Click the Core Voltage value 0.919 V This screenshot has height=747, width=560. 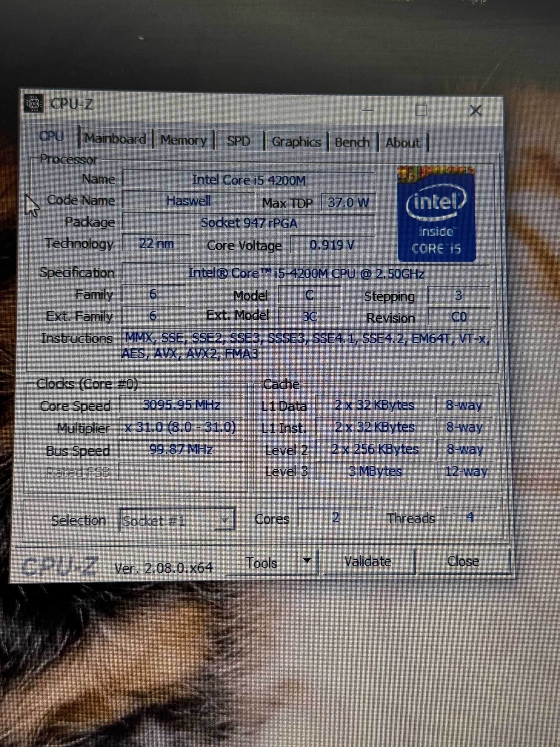tap(332, 245)
